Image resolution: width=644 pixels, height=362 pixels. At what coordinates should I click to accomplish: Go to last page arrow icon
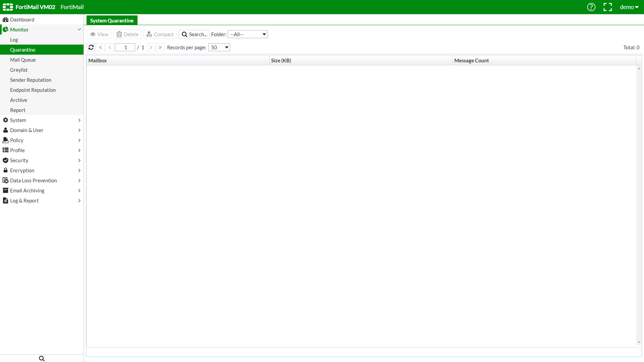coord(160,47)
